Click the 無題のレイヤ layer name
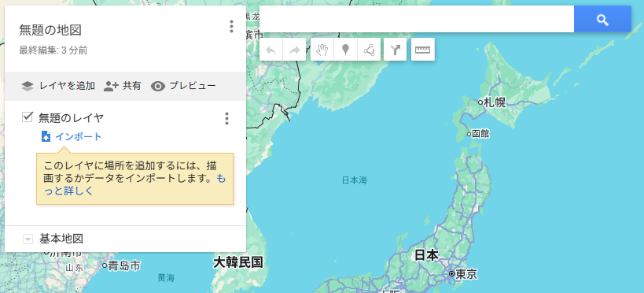Image resolution: width=644 pixels, height=293 pixels. coord(71,118)
